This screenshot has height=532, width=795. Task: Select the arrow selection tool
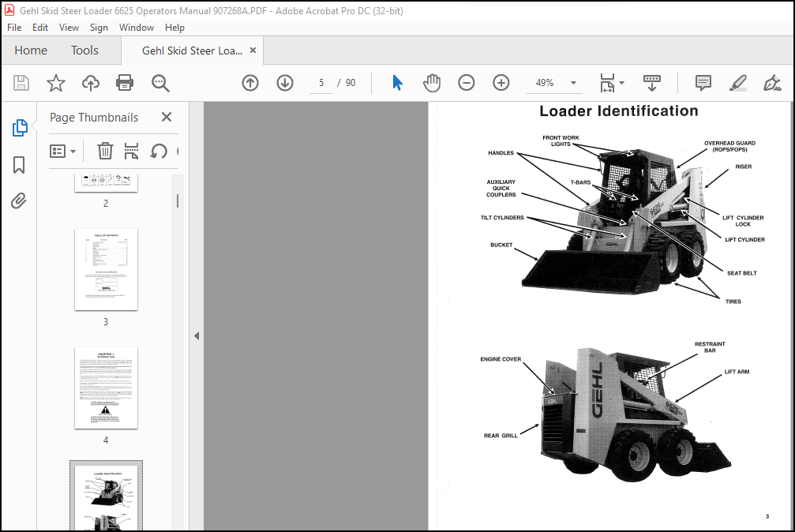pyautogui.click(x=398, y=83)
